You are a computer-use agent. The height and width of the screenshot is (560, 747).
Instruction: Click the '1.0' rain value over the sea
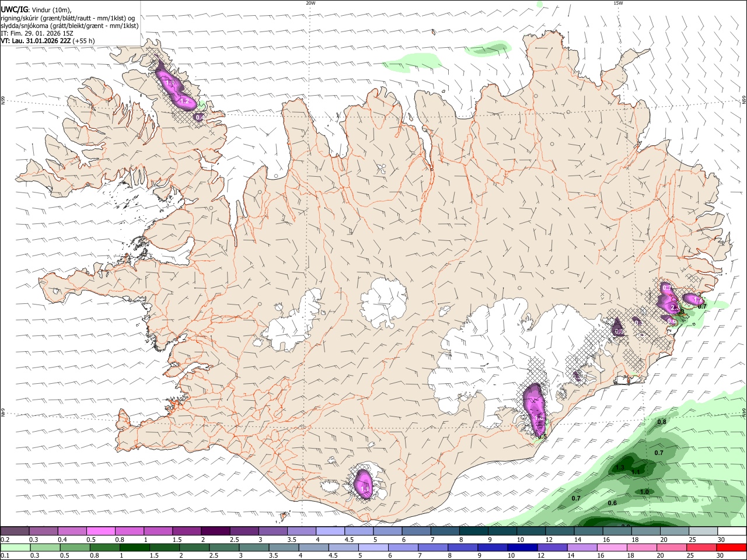[644, 492]
